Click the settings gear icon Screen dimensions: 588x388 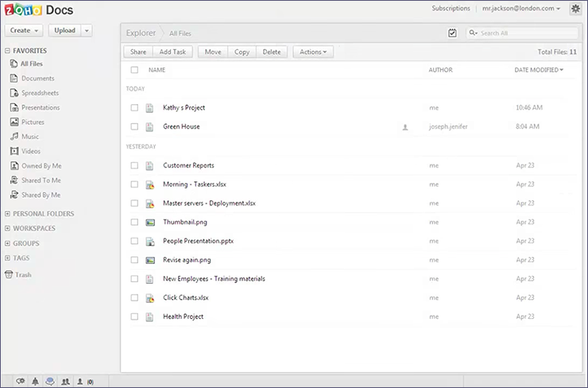[575, 9]
